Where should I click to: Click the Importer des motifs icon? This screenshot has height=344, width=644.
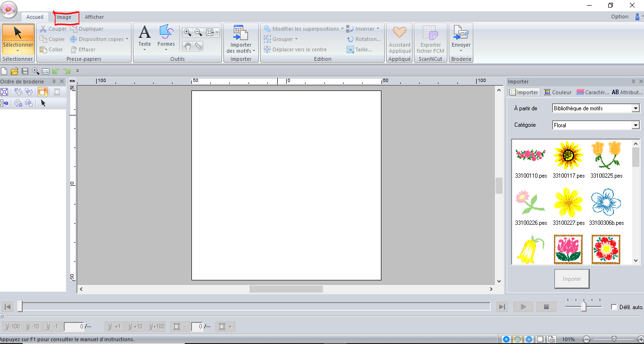241,39
